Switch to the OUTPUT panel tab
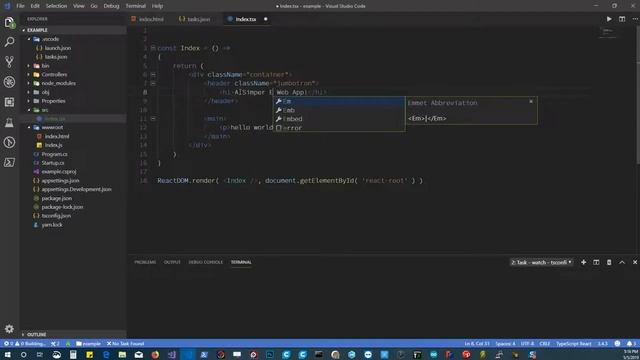 click(172, 262)
